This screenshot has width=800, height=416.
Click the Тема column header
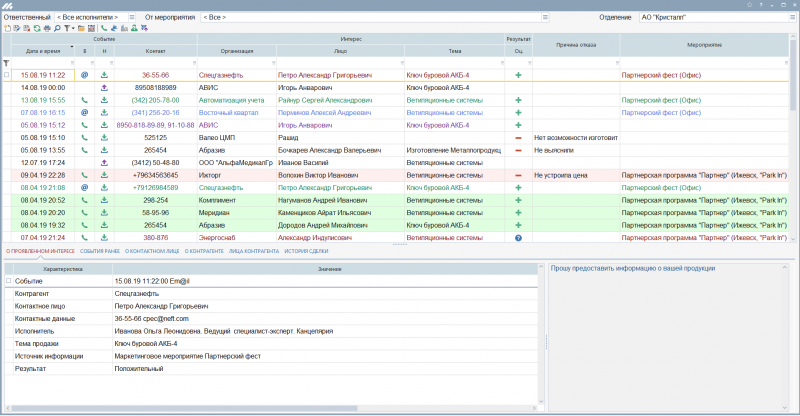point(455,51)
